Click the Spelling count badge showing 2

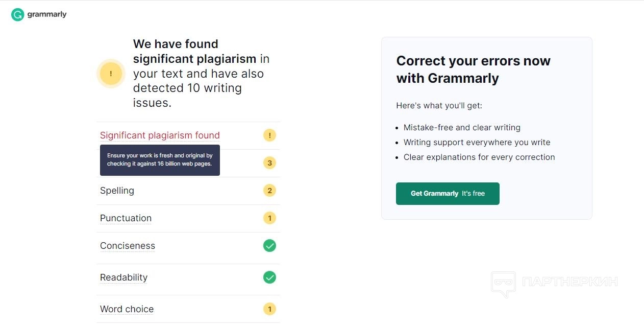(269, 191)
